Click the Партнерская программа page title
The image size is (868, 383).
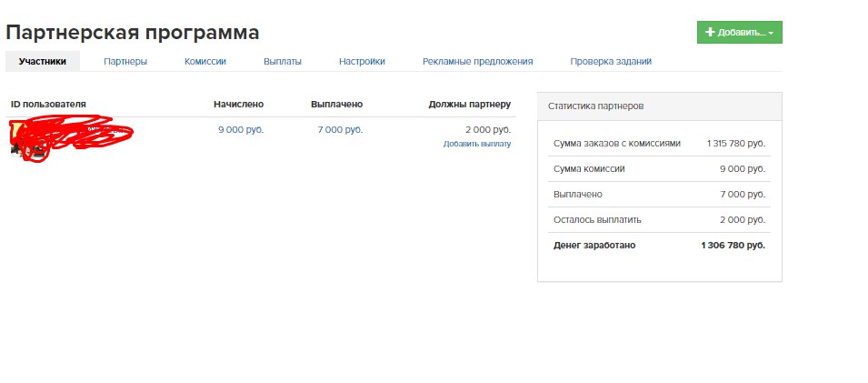(x=133, y=32)
